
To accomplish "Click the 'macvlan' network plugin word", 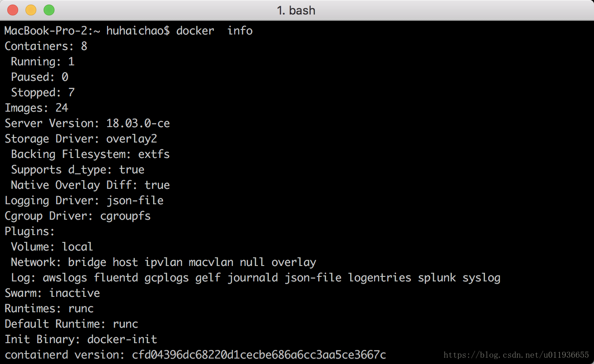I will 211,262.
